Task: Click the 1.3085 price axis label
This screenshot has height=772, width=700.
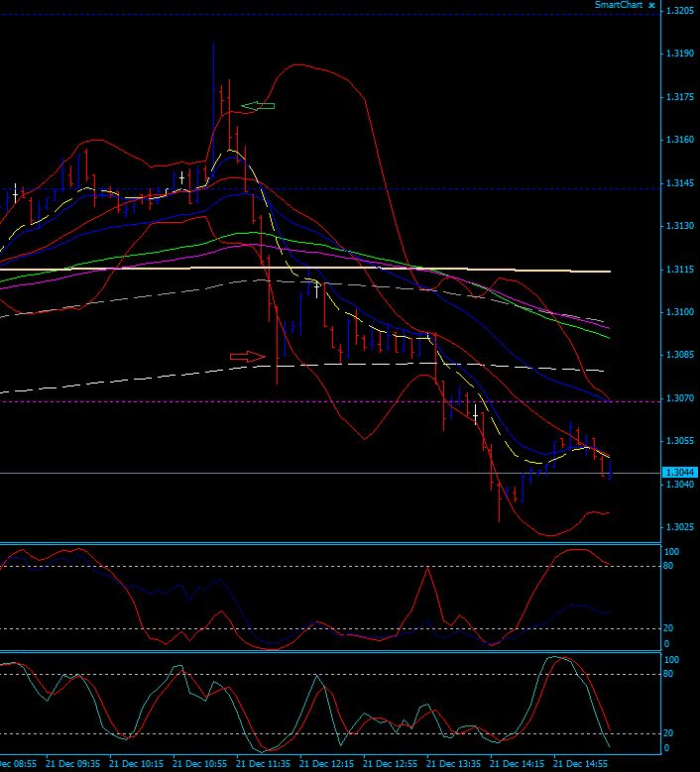Action: [x=680, y=355]
